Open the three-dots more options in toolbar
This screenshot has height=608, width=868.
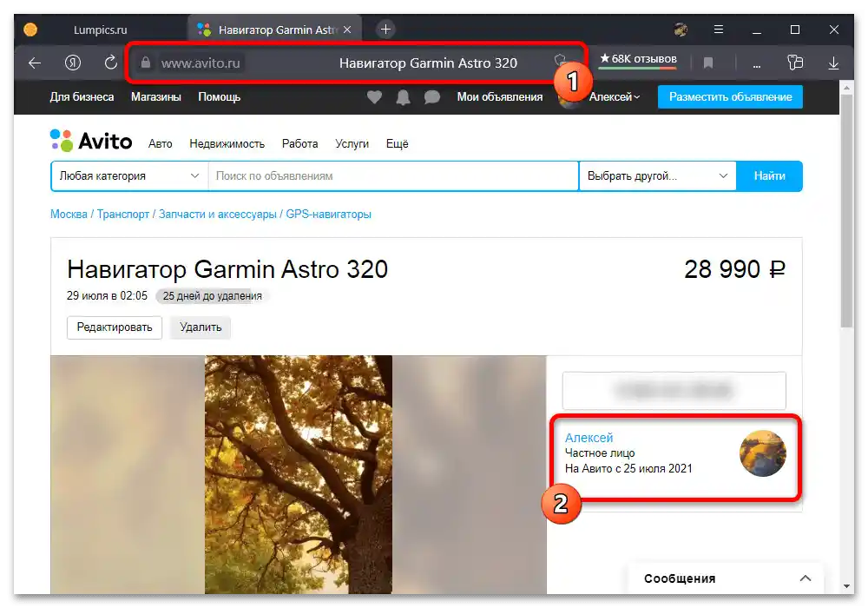coord(756,66)
